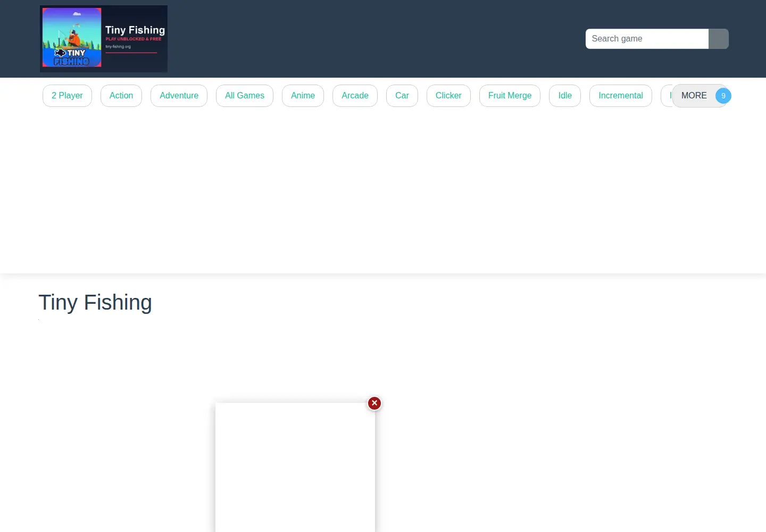Open the 2 Player category

click(x=67, y=96)
